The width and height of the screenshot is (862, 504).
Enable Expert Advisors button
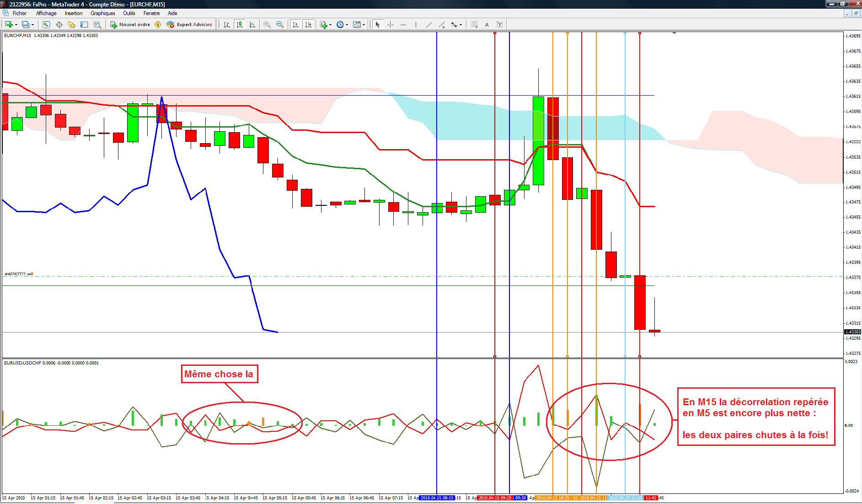pos(190,25)
